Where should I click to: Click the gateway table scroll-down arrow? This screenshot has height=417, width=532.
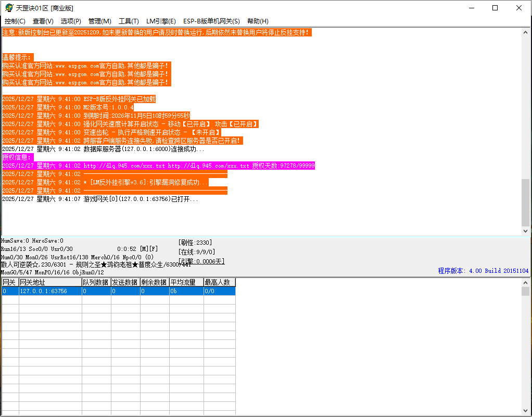(x=525, y=411)
